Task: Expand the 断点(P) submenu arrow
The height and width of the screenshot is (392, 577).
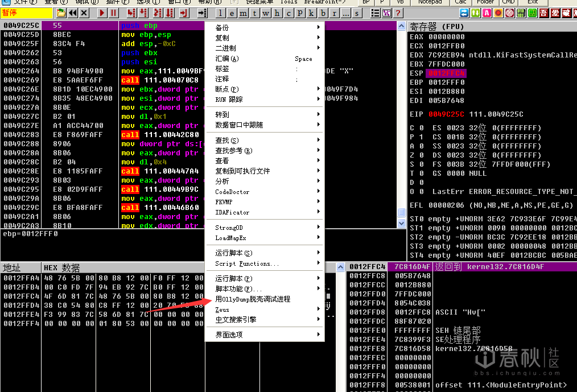Action: pos(318,89)
